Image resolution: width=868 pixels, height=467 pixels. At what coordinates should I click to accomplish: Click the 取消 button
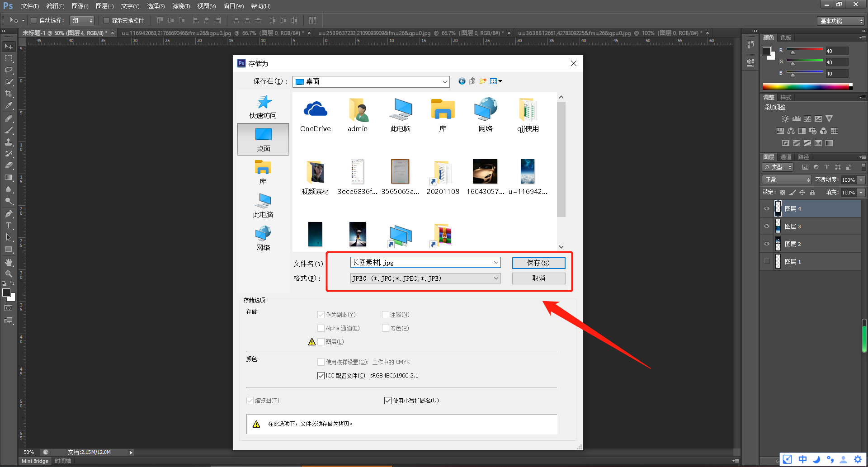pos(538,278)
